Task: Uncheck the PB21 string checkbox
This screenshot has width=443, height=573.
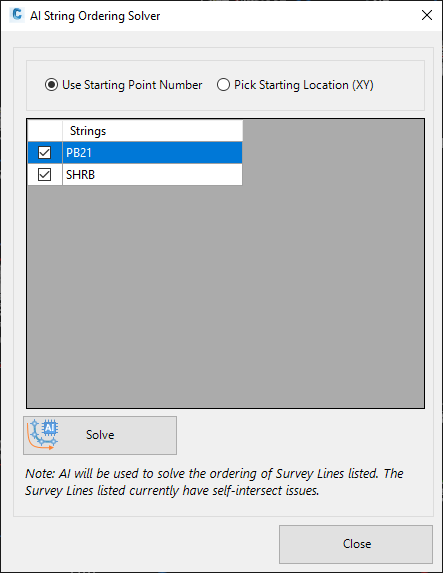Action: click(45, 152)
